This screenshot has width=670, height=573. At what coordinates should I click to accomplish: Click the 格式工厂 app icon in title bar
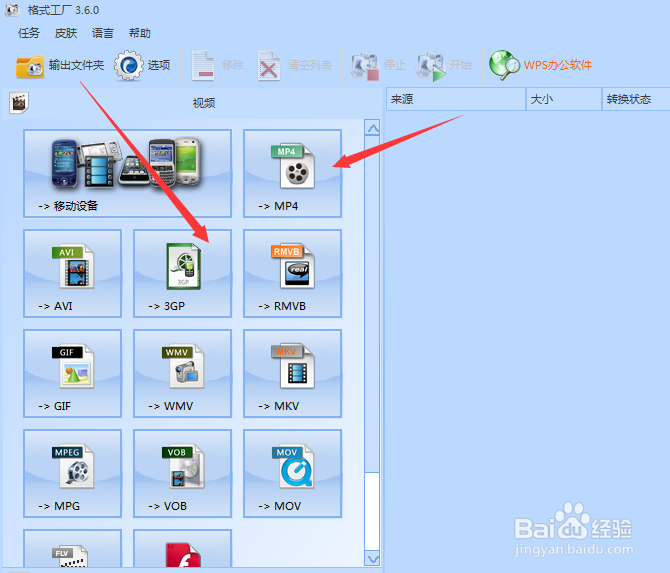[12, 9]
